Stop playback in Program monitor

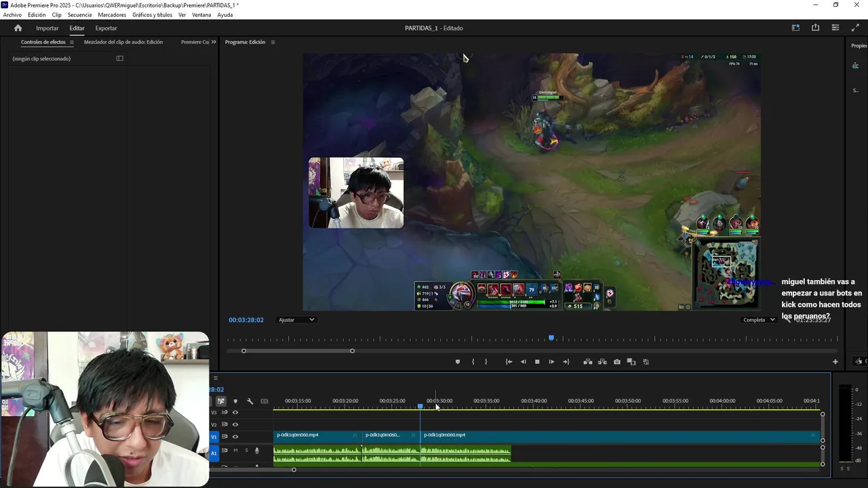pyautogui.click(x=537, y=362)
